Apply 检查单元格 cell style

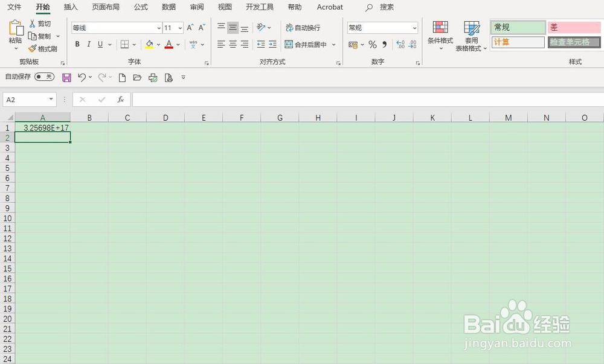[x=574, y=42]
